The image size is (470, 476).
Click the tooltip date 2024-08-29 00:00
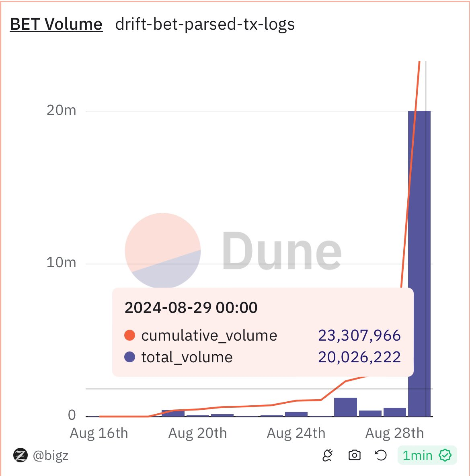click(x=191, y=308)
